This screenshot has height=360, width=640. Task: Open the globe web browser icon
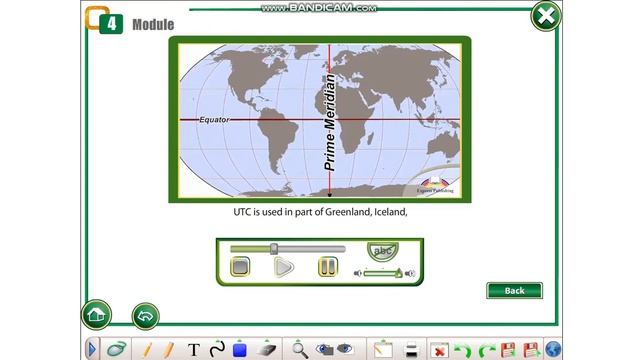tap(553, 350)
